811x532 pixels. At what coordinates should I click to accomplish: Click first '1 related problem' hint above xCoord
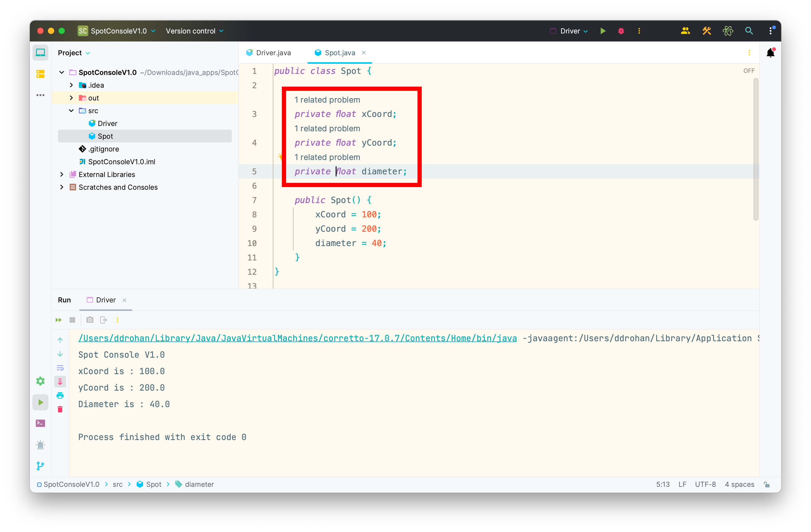[x=327, y=100]
